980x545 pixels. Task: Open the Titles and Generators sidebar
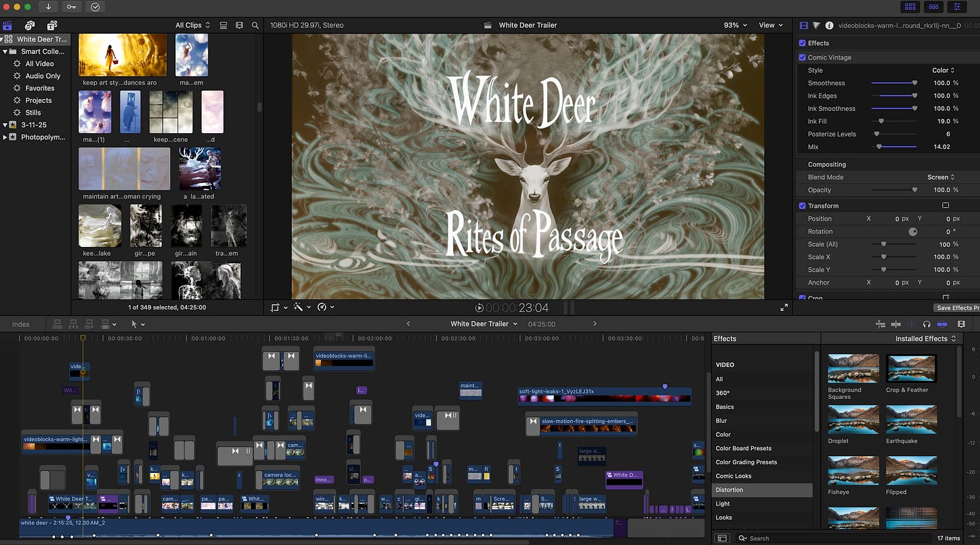50,26
